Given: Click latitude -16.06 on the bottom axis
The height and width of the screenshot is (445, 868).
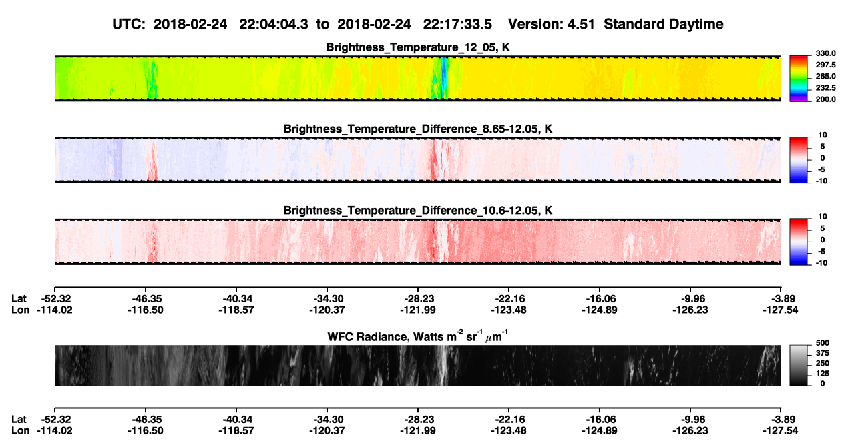Looking at the screenshot, I should tap(600, 419).
